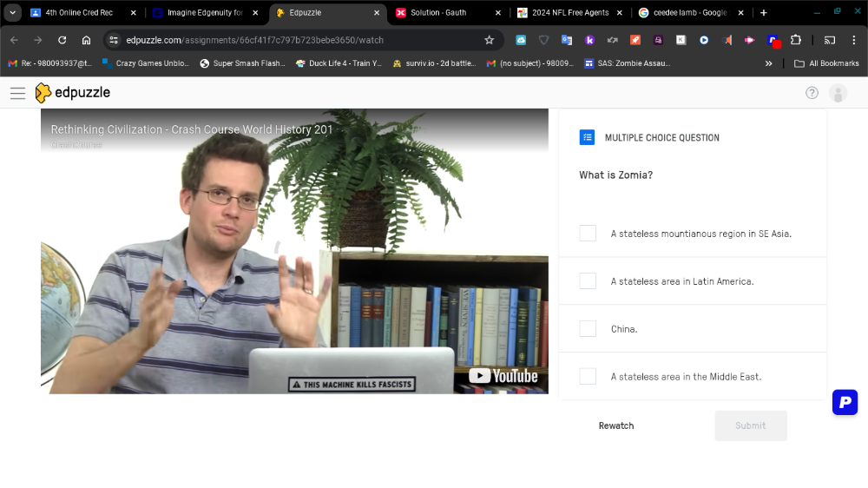Switch to the Solution - Gauth tab
Image resolution: width=868 pixels, height=488 pixels.
[447, 13]
